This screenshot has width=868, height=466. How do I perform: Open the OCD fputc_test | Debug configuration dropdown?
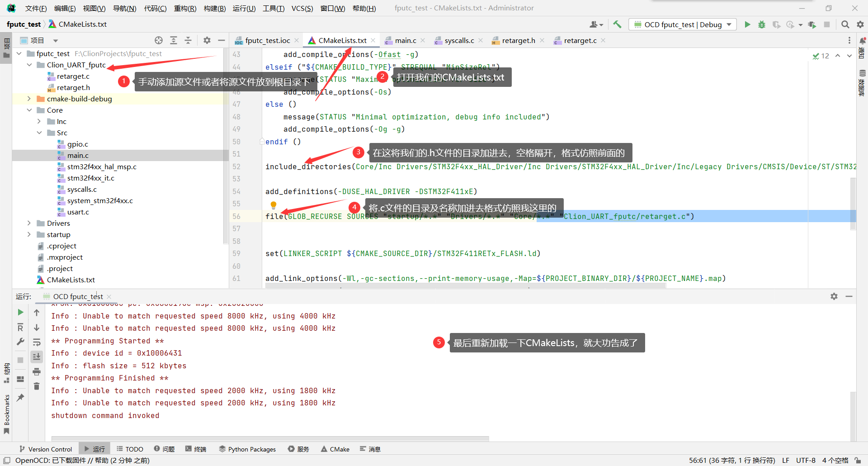683,24
